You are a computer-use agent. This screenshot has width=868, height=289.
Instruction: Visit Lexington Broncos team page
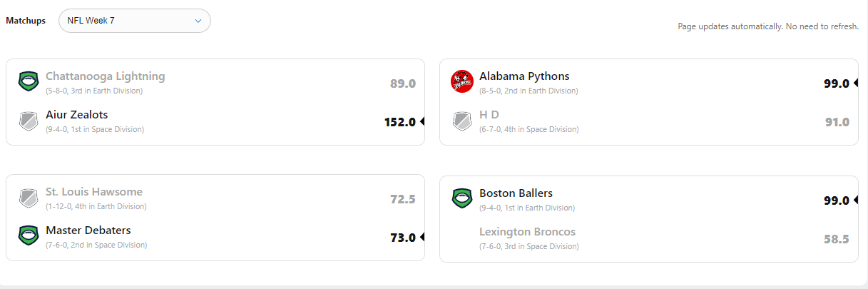[x=527, y=232]
